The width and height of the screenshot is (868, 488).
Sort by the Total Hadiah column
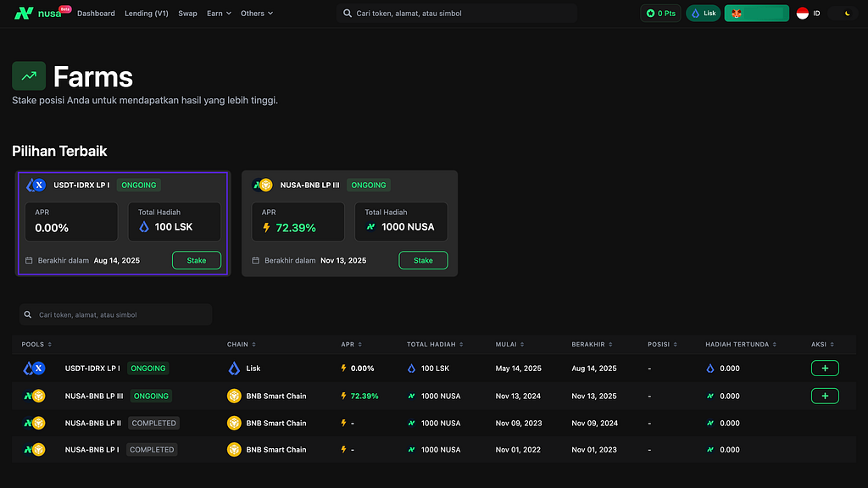(x=435, y=344)
